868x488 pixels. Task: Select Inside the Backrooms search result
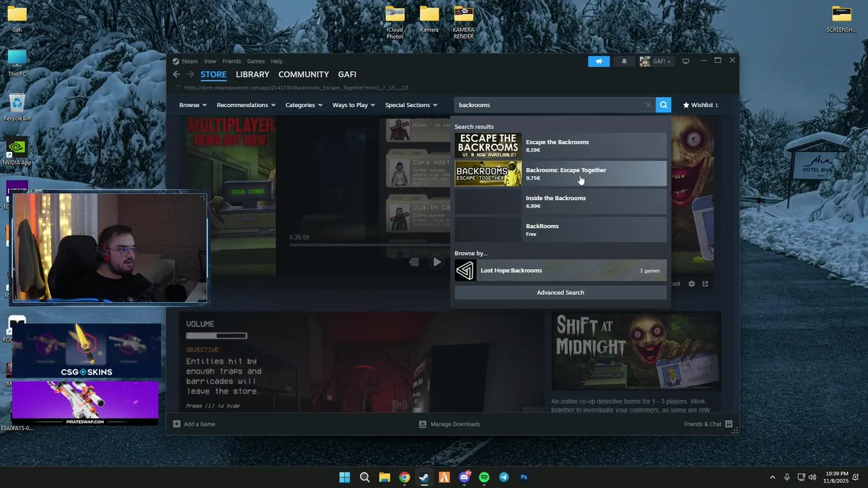561,201
